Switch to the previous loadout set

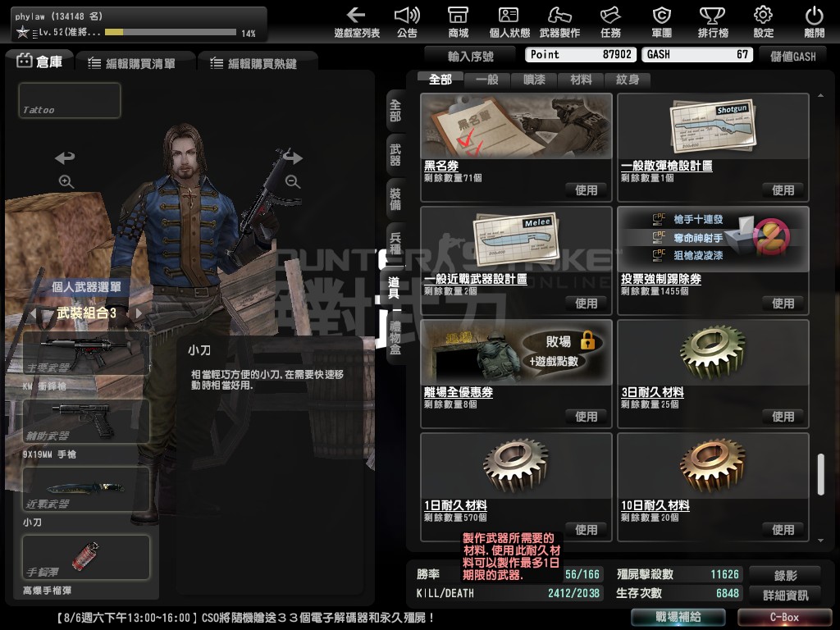(x=34, y=313)
